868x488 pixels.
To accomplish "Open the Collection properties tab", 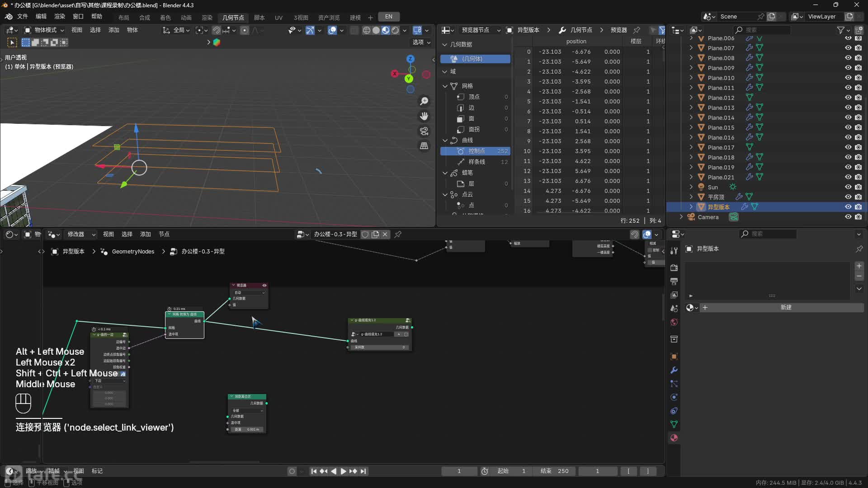I will tap(674, 339).
